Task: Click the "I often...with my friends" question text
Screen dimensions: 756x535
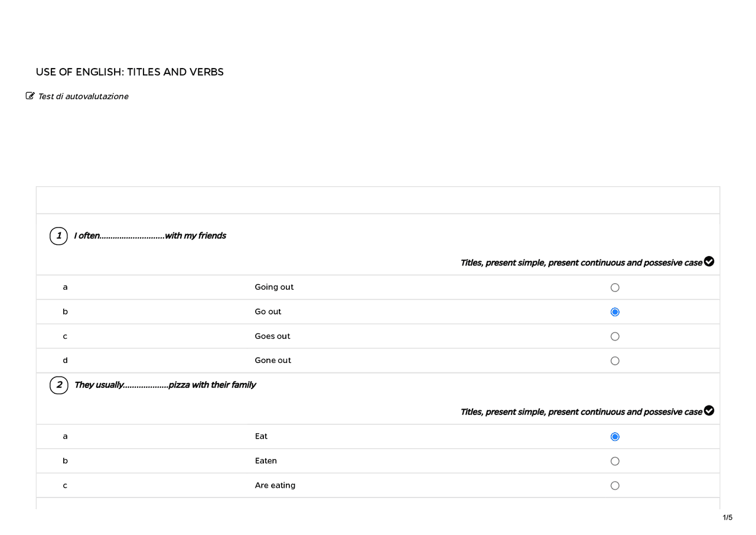Action: tap(150, 236)
